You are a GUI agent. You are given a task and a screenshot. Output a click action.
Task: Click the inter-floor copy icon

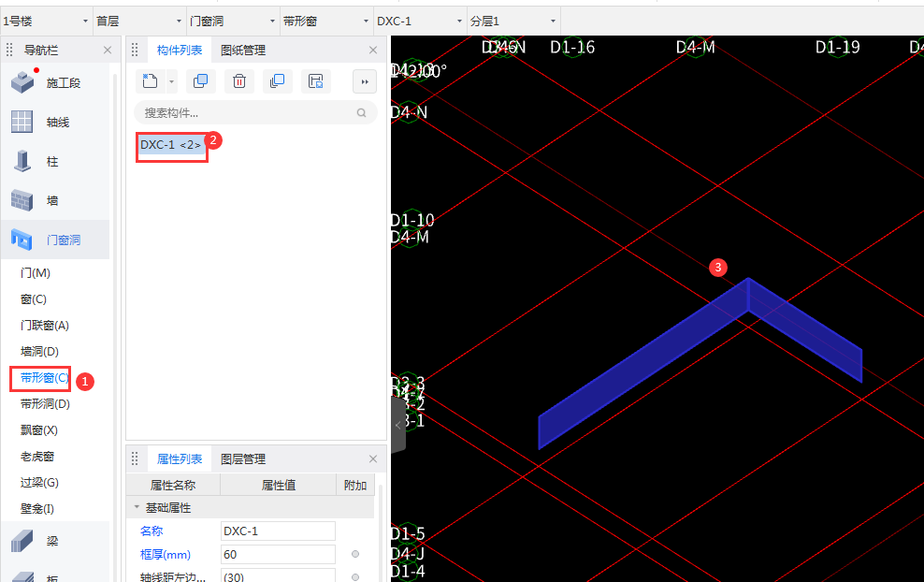coord(277,81)
